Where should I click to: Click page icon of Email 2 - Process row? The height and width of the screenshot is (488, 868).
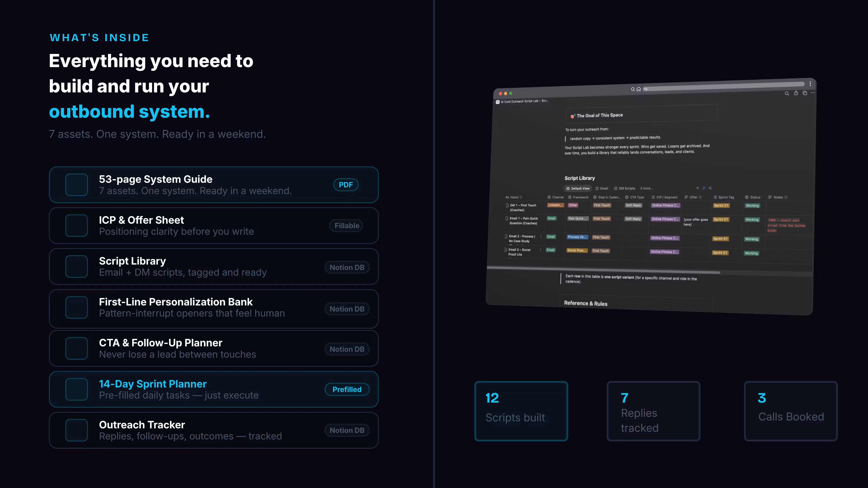pyautogui.click(x=506, y=236)
